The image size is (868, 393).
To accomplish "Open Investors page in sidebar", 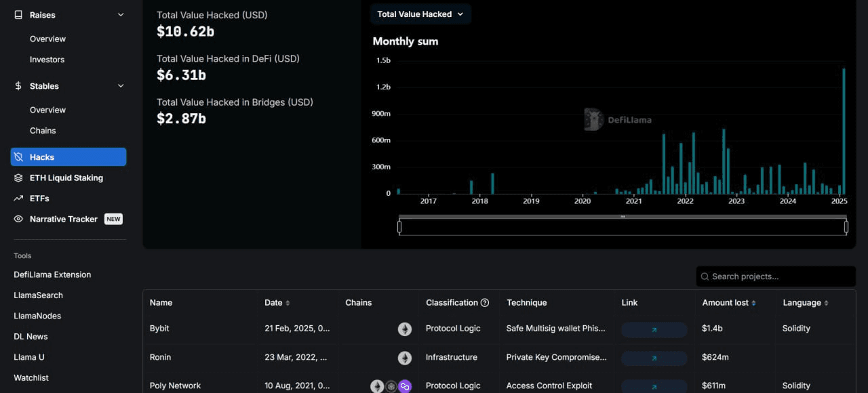I will (x=47, y=60).
